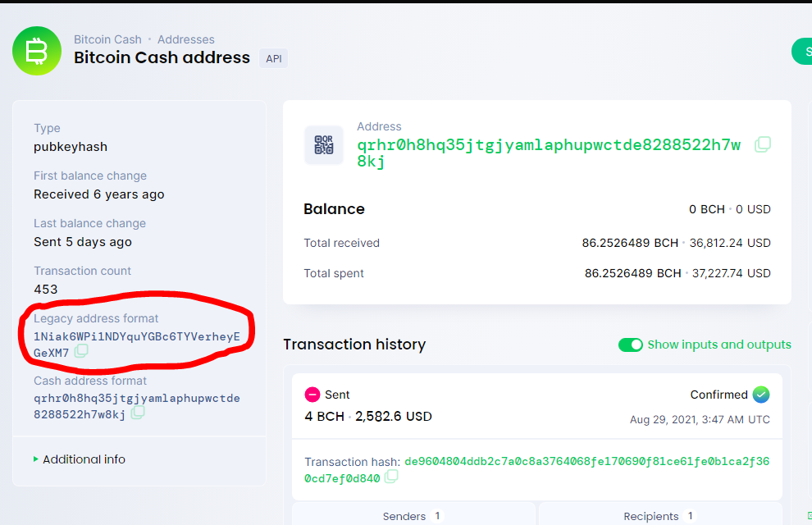Image resolution: width=812 pixels, height=525 pixels.
Task: Open the Bitcoin Cash breadcrumb link
Action: pos(107,39)
